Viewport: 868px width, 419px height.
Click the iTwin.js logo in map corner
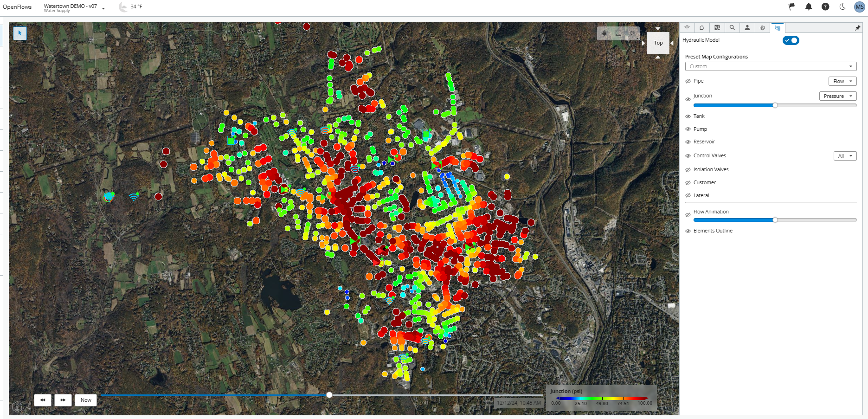[17, 406]
